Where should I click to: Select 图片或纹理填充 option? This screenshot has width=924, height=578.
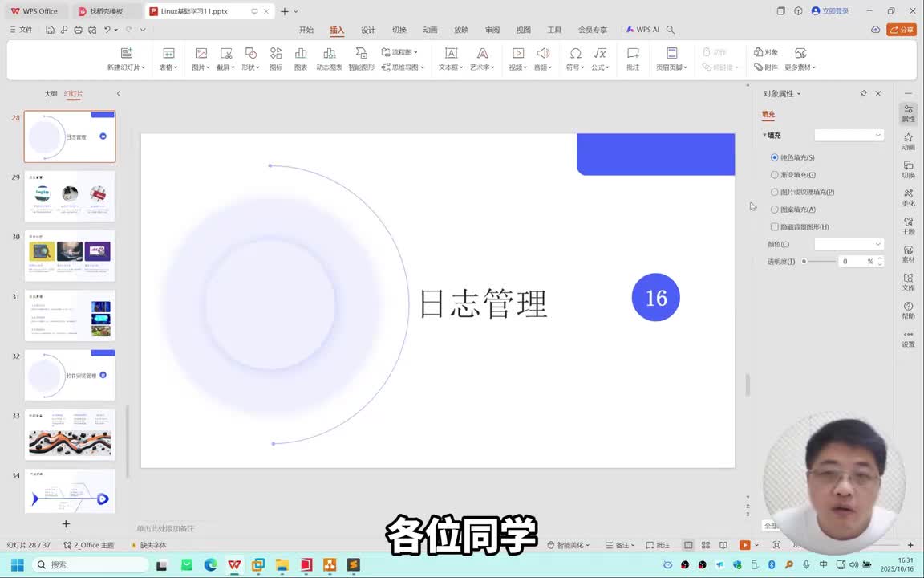click(803, 192)
